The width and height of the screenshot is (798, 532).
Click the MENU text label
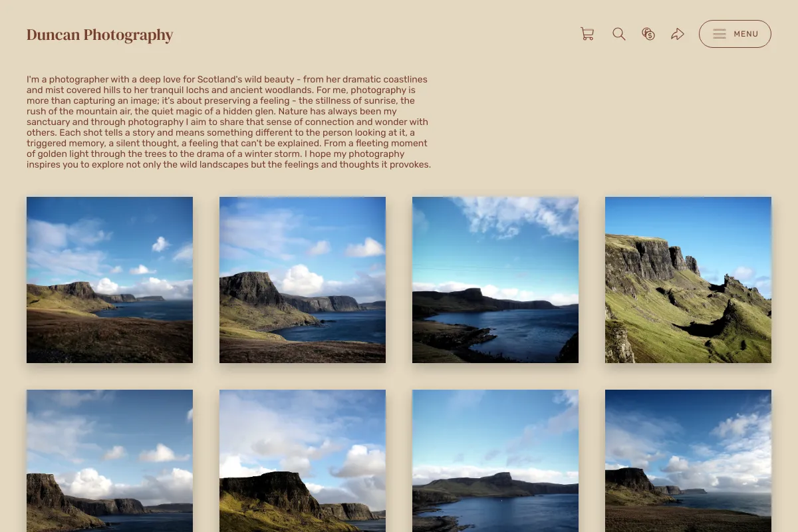pyautogui.click(x=746, y=34)
